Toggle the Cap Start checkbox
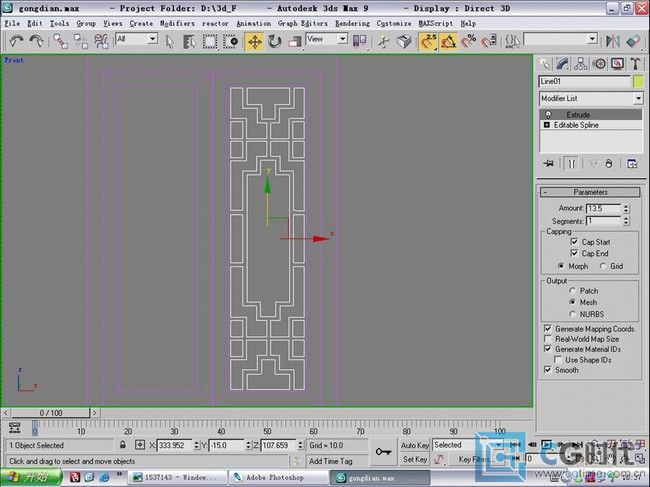 tap(574, 241)
